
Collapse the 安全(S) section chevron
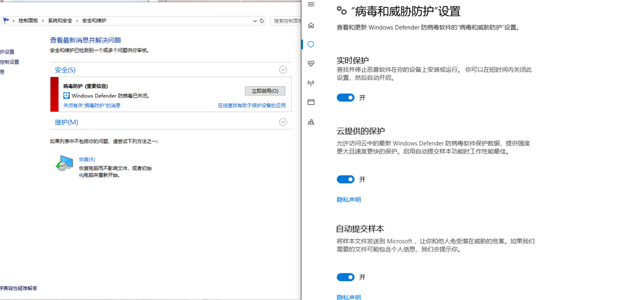pyautogui.click(x=283, y=70)
